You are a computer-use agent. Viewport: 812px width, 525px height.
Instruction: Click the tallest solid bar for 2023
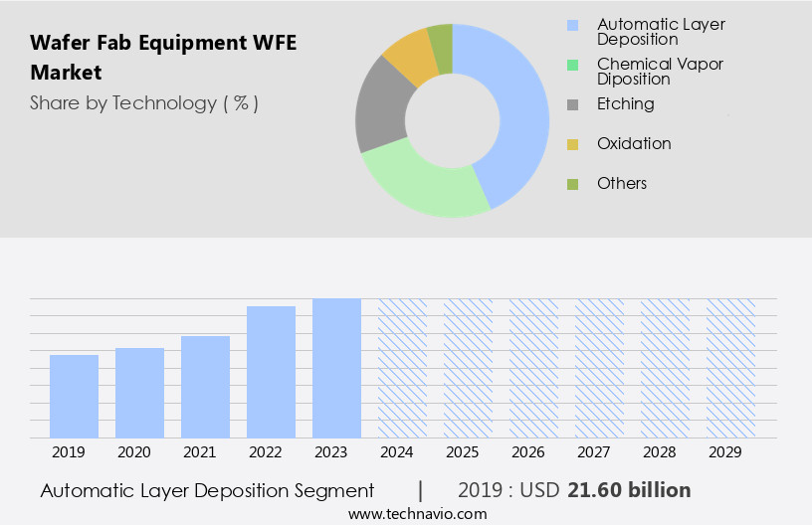(x=336, y=368)
